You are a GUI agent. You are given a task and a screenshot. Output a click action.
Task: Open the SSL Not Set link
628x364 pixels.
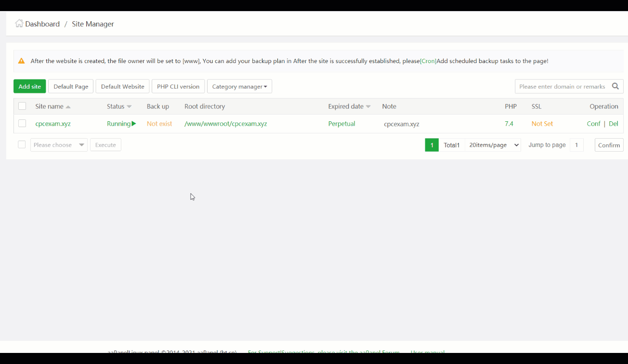pos(542,124)
